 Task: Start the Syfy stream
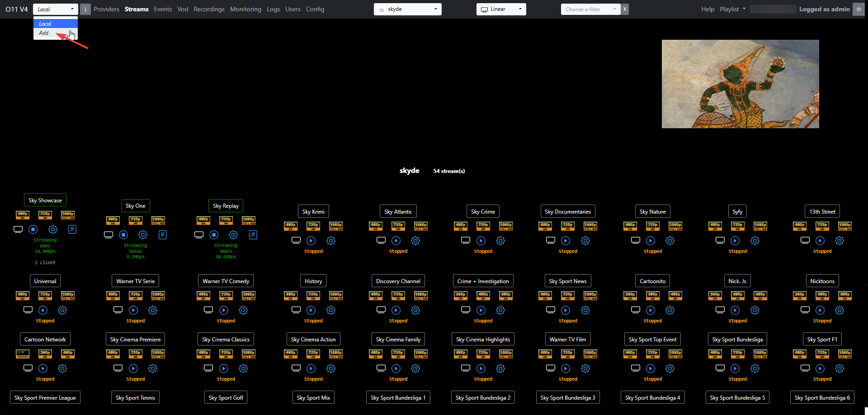pyautogui.click(x=735, y=241)
